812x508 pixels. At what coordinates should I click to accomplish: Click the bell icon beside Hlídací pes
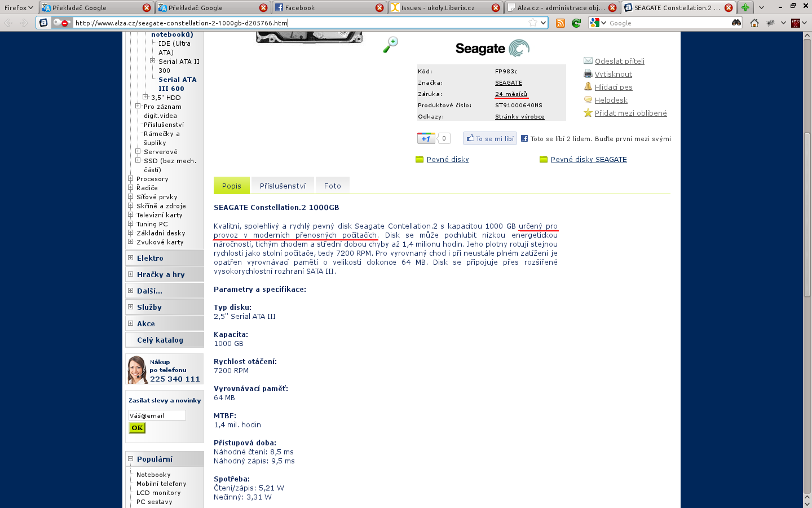coord(588,86)
